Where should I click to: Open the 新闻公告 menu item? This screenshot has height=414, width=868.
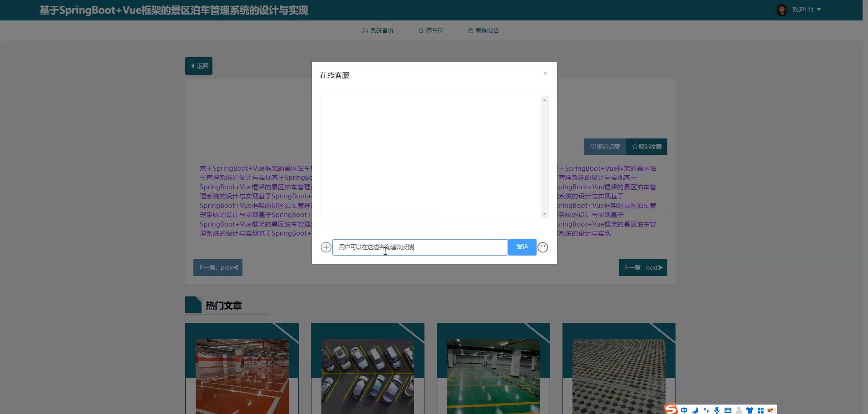pos(483,30)
